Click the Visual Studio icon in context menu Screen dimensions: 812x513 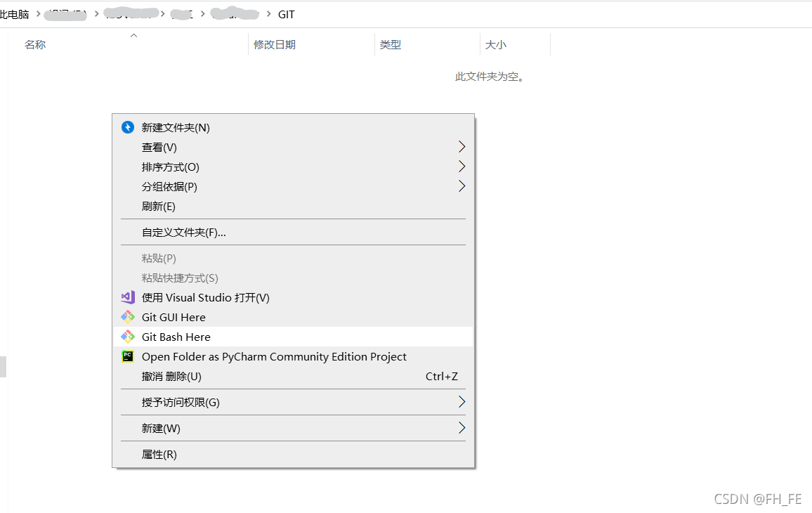click(127, 297)
